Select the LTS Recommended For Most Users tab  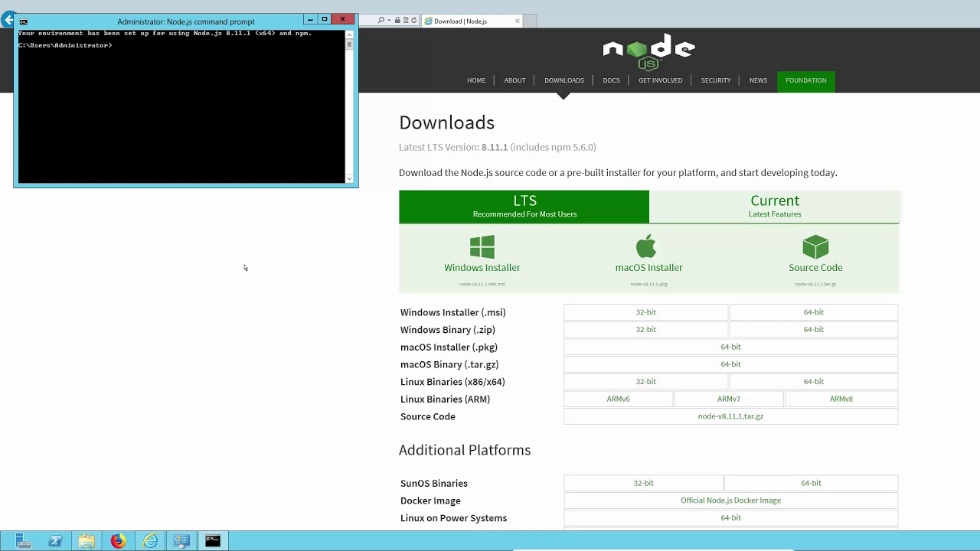524,207
